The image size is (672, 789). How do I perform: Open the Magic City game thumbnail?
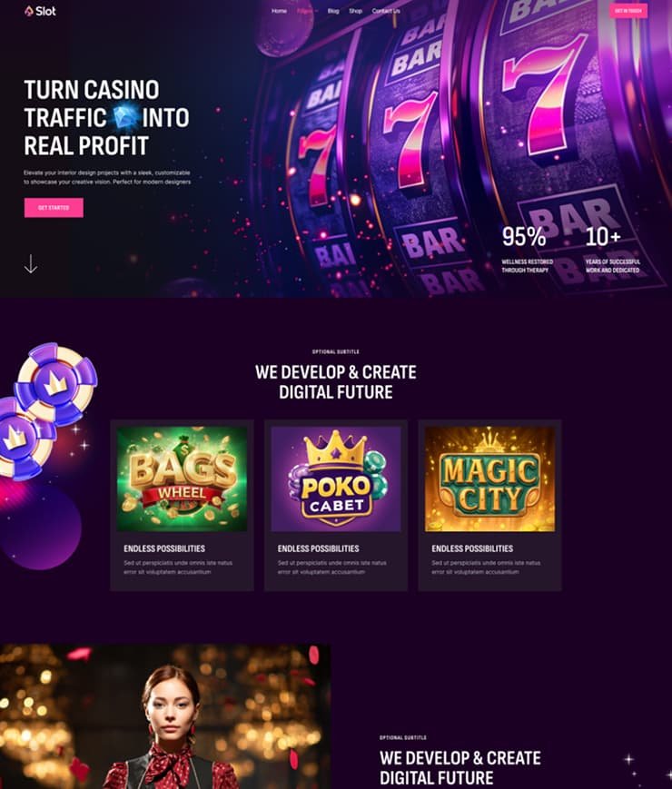(x=489, y=479)
